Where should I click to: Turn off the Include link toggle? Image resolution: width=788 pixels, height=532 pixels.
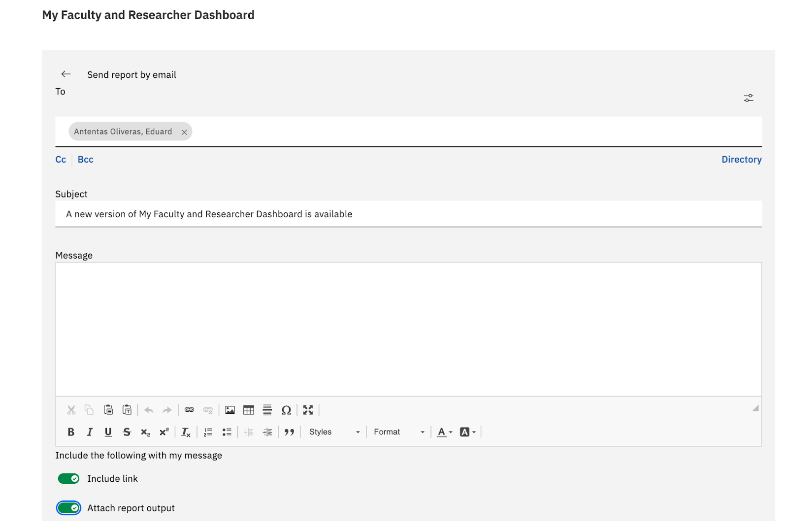tap(68, 479)
